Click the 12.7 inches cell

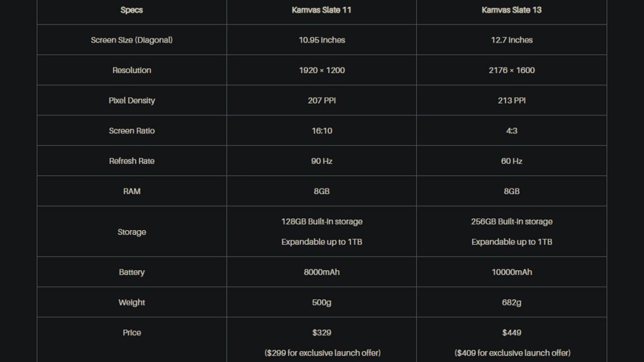[x=511, y=40]
